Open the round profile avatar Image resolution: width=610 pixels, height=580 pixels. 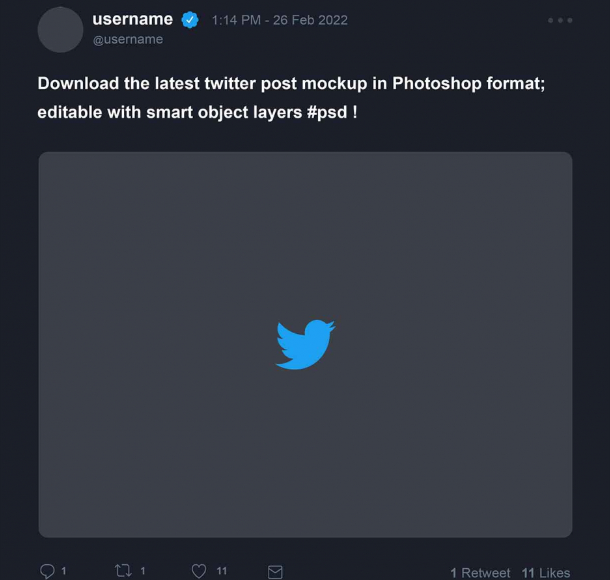(x=60, y=30)
